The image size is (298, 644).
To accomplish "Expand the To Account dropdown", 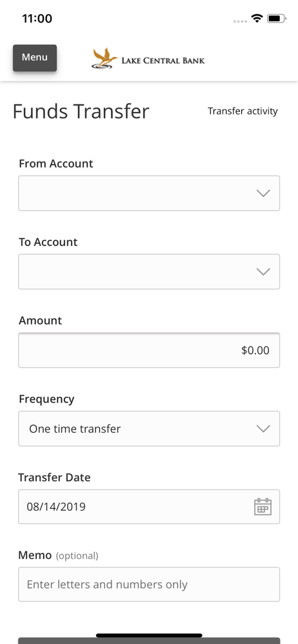I will point(149,272).
